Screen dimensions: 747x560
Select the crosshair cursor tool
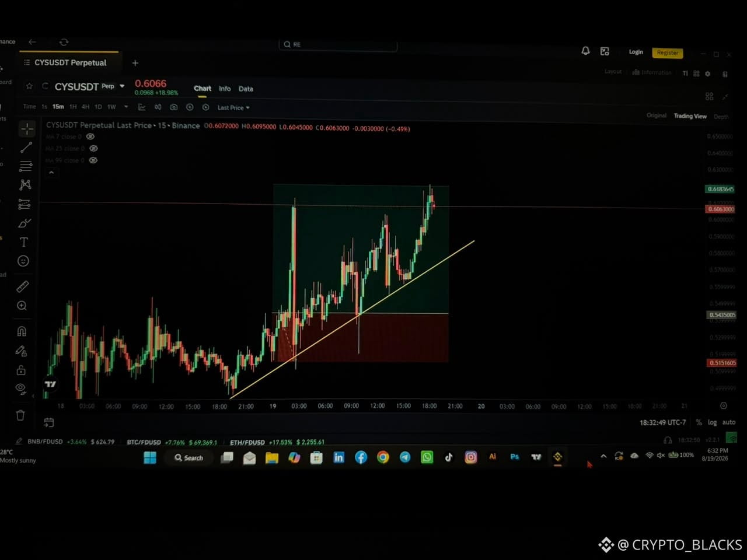point(27,129)
